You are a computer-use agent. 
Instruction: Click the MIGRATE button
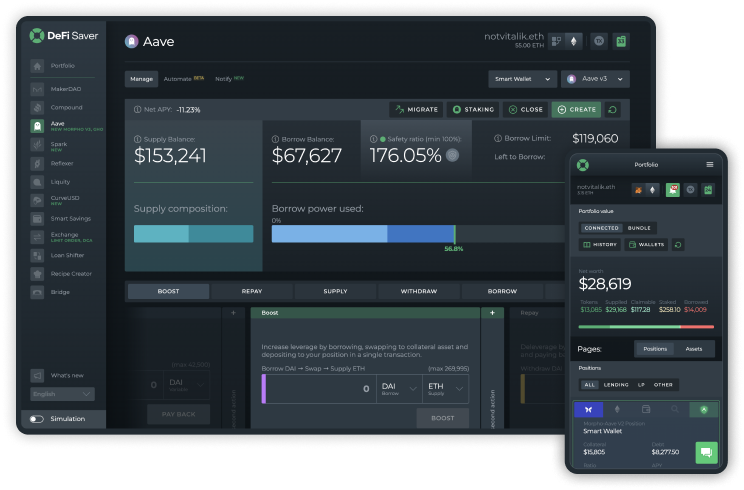(417, 110)
